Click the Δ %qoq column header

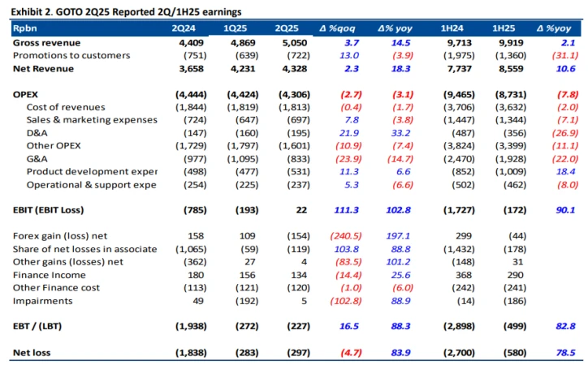[x=340, y=28]
